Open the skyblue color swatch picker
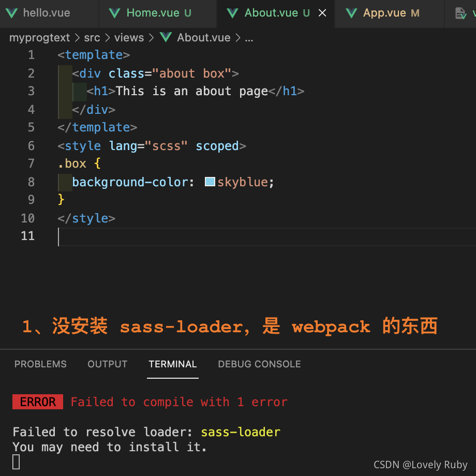 coord(210,182)
